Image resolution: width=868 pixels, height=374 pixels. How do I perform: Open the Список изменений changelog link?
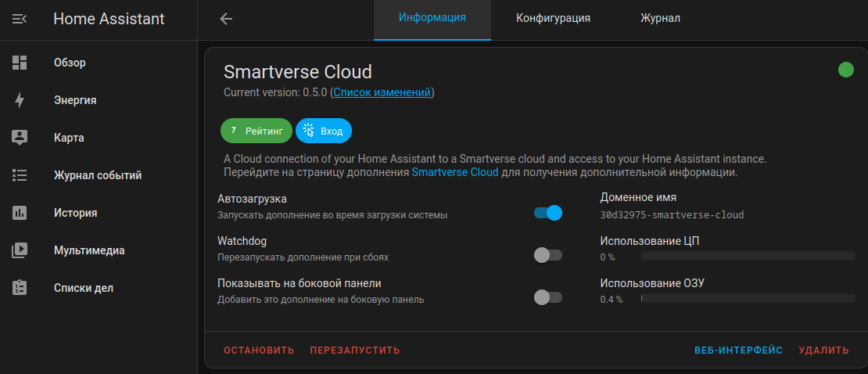pyautogui.click(x=382, y=92)
